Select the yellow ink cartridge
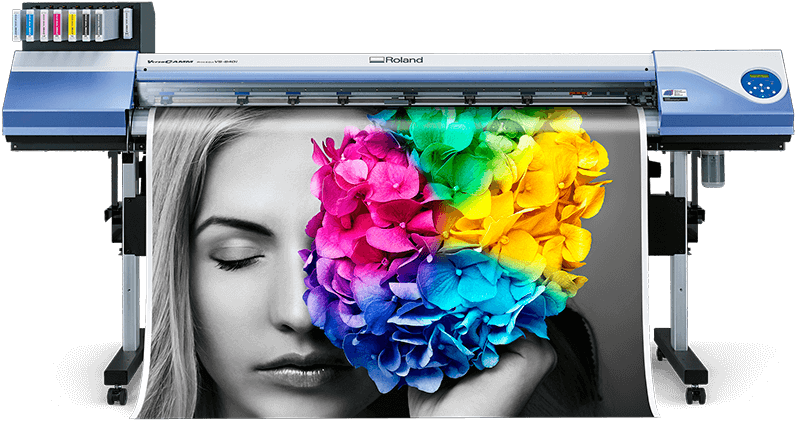This screenshot has width=800, height=423. [71, 27]
